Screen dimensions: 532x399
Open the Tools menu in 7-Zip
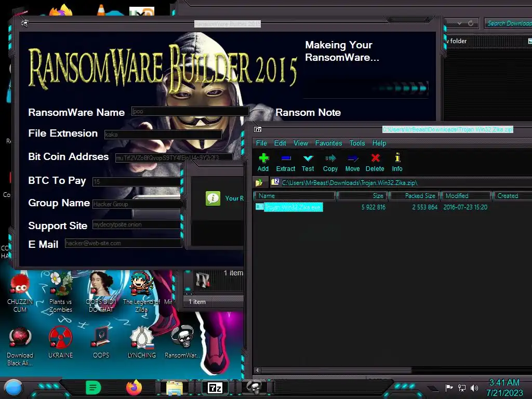tap(357, 143)
